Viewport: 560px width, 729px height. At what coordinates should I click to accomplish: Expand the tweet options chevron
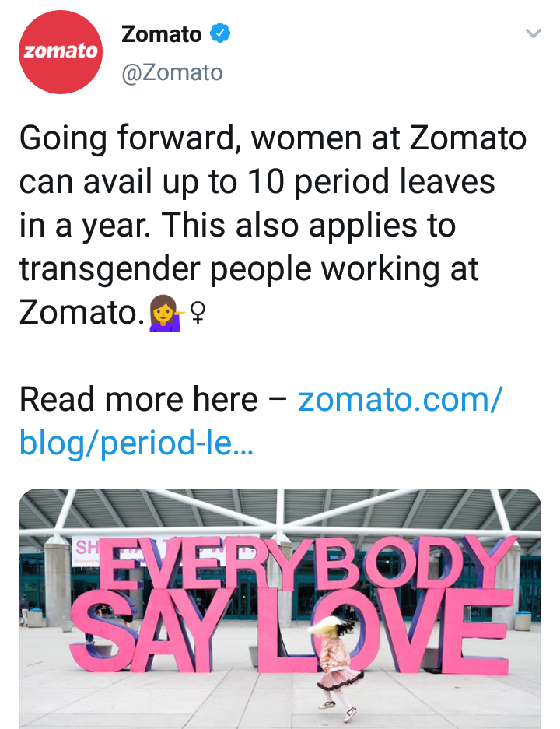tap(533, 33)
